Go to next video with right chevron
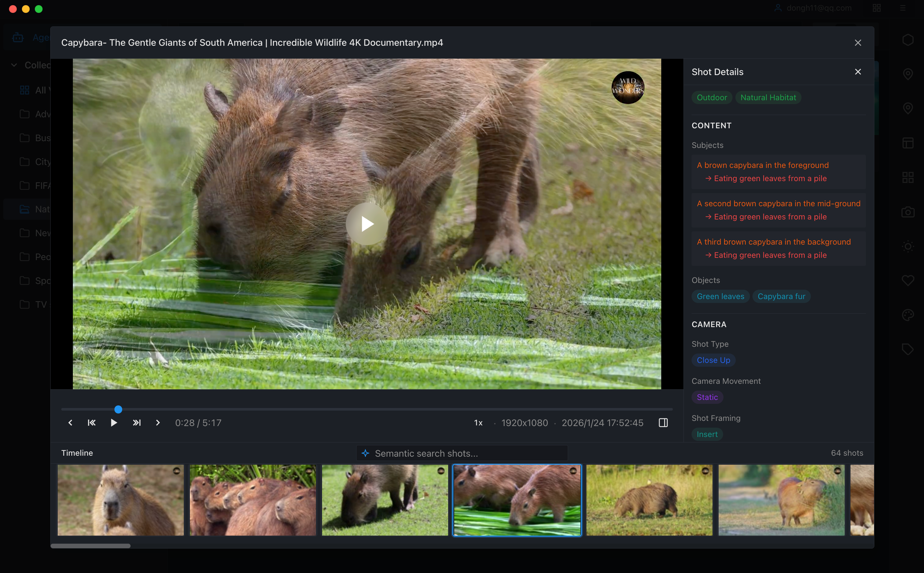Viewport: 924px width, 573px height. [x=158, y=422]
